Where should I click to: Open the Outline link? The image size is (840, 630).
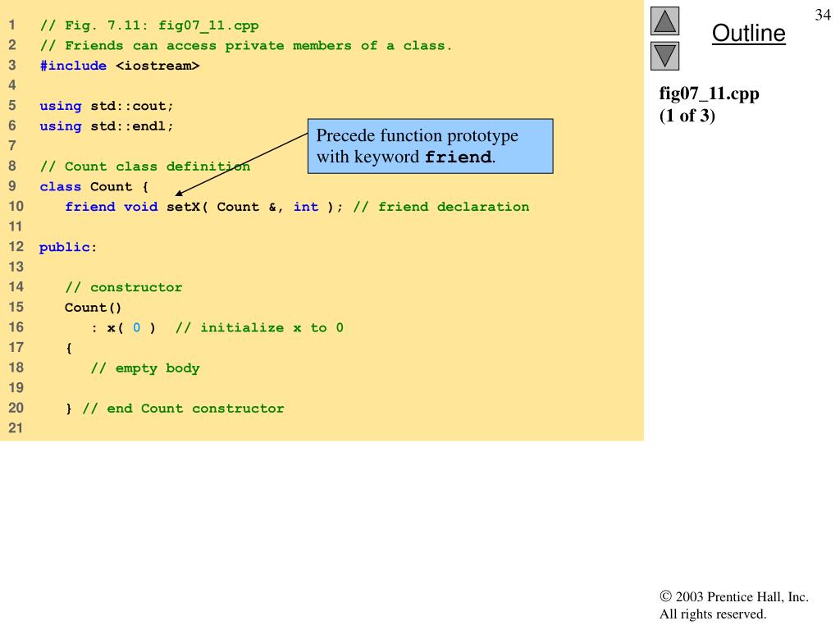(x=748, y=33)
